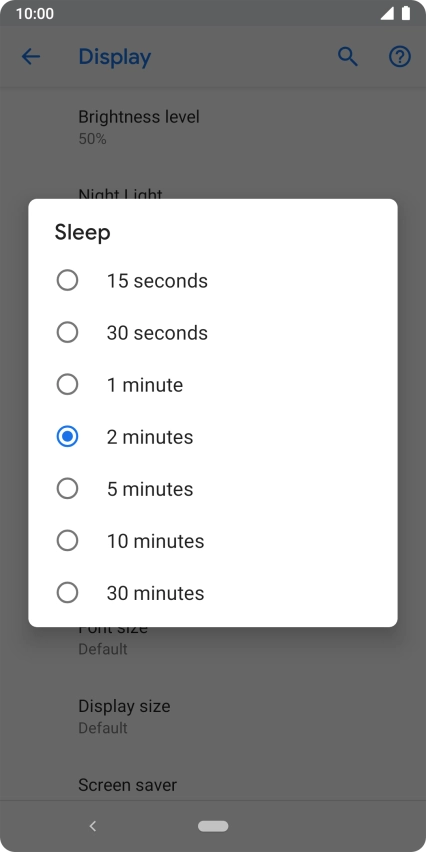Open the help question mark icon
The width and height of the screenshot is (426, 852).
point(400,57)
